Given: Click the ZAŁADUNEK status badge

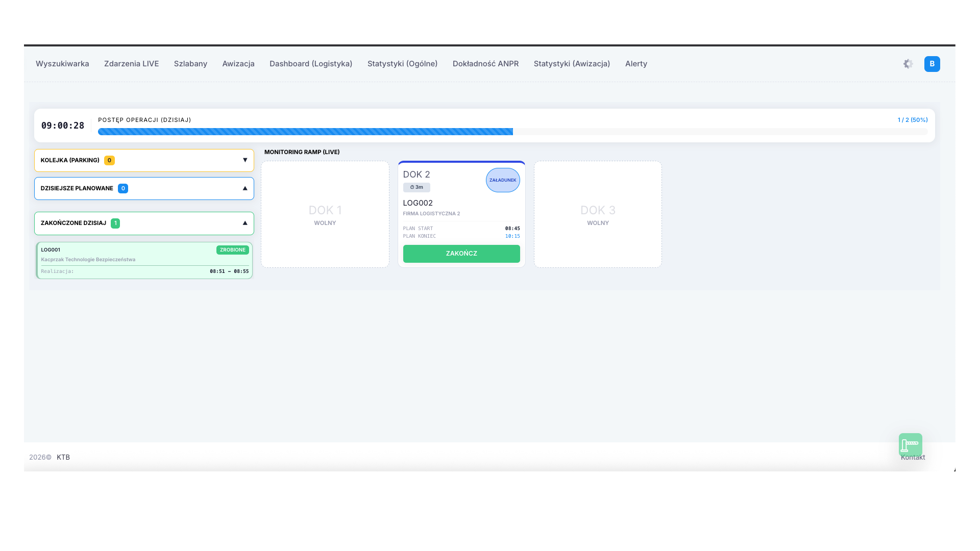Looking at the screenshot, I should 503,180.
